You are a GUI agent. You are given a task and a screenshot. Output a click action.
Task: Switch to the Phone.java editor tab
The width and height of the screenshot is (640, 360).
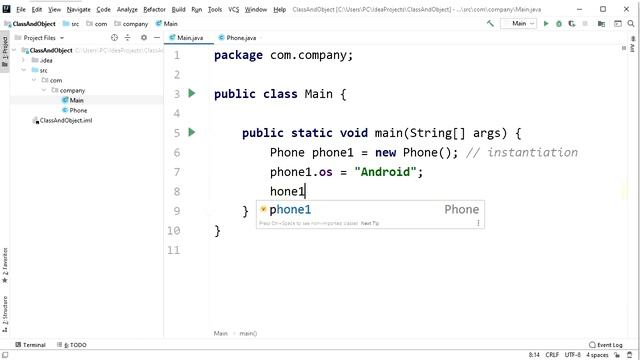[x=238, y=38]
